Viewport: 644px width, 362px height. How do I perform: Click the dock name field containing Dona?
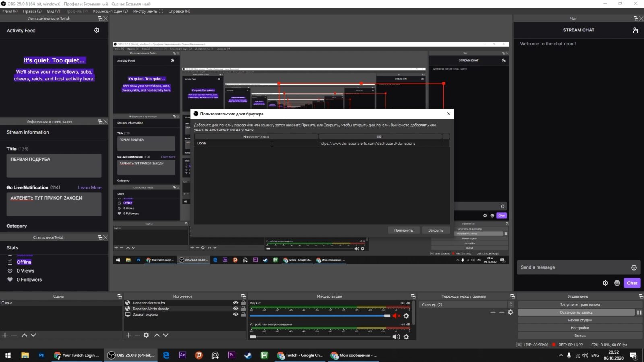256,143
